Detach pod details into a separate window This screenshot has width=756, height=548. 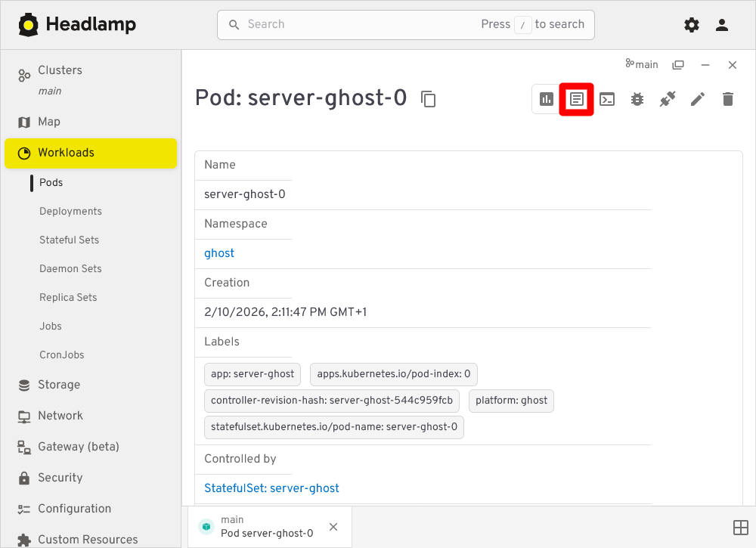(x=678, y=64)
